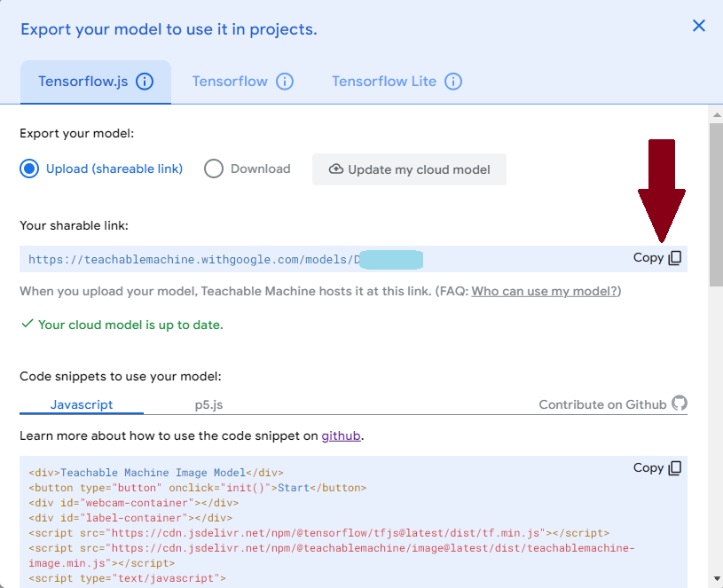Select the p5.js code snippet tab
Screen dimensions: 723x588
pos(208,404)
